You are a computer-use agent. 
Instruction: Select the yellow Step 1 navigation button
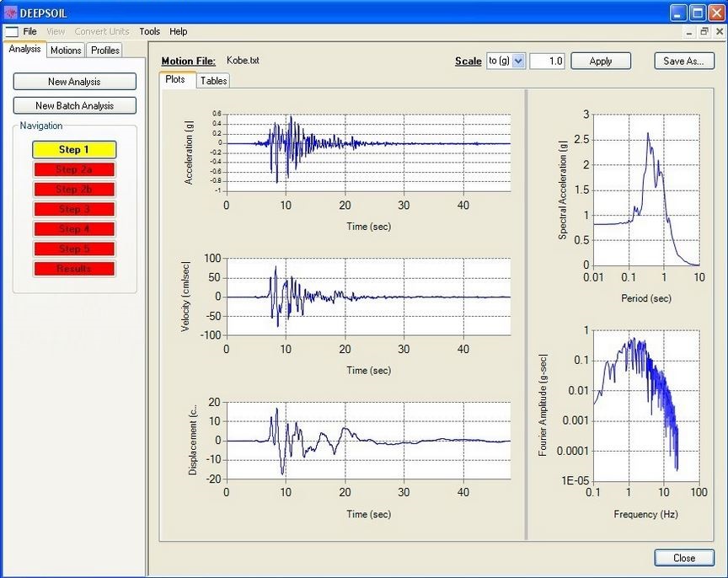click(x=74, y=150)
